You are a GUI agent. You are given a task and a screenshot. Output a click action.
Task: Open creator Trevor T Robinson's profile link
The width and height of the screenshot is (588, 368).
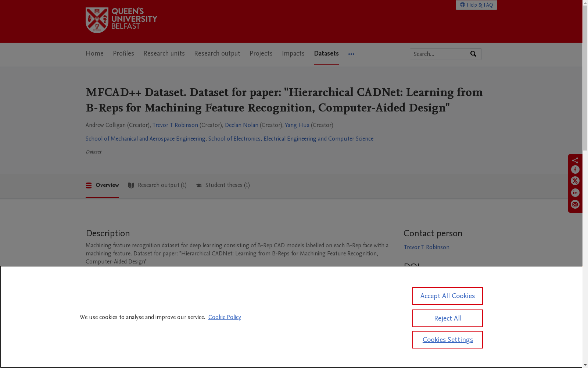175,125
